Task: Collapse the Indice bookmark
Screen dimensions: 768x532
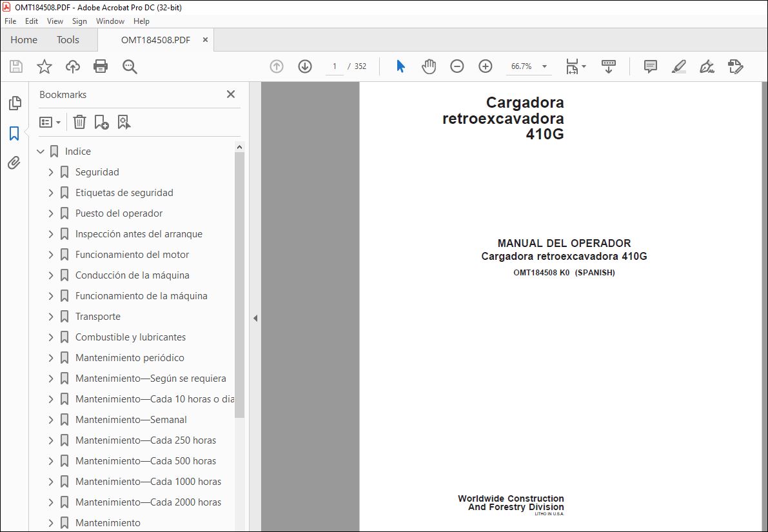Action: pos(41,152)
